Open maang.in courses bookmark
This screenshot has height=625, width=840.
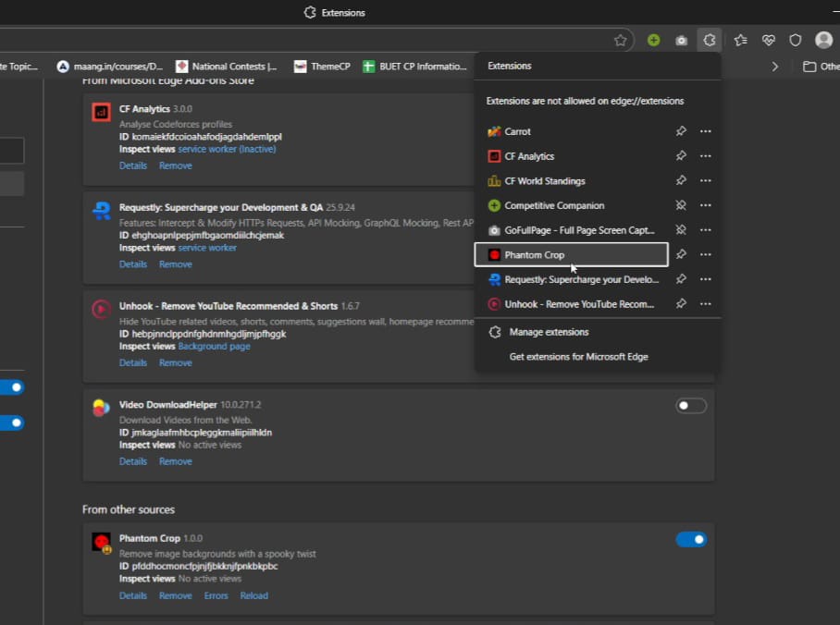point(110,67)
